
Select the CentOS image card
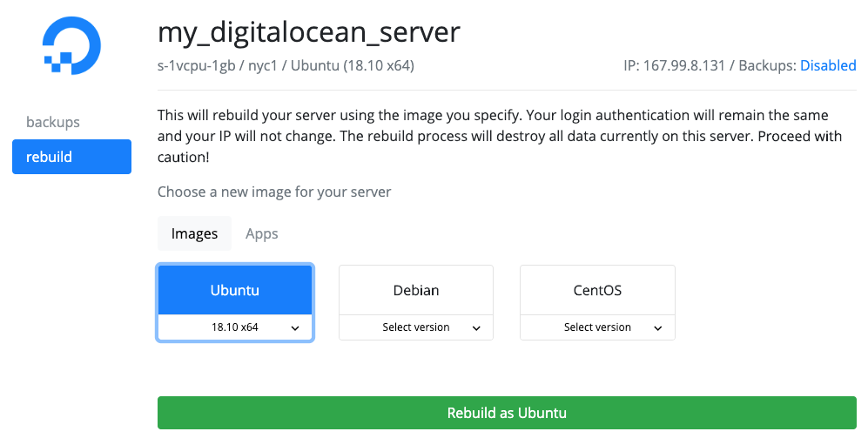tap(597, 290)
